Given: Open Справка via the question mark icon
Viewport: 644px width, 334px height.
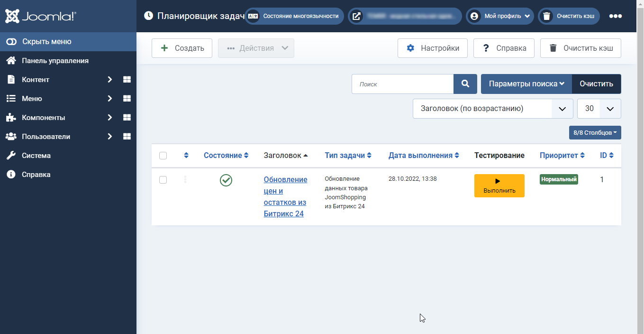Looking at the screenshot, I should (x=485, y=48).
